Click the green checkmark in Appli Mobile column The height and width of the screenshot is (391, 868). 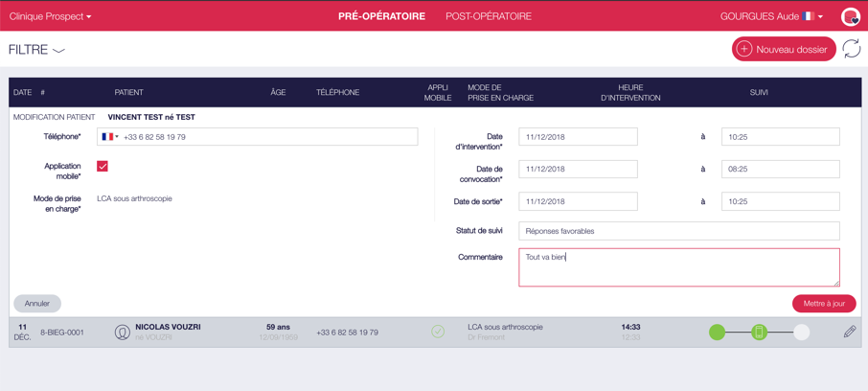pos(438,332)
